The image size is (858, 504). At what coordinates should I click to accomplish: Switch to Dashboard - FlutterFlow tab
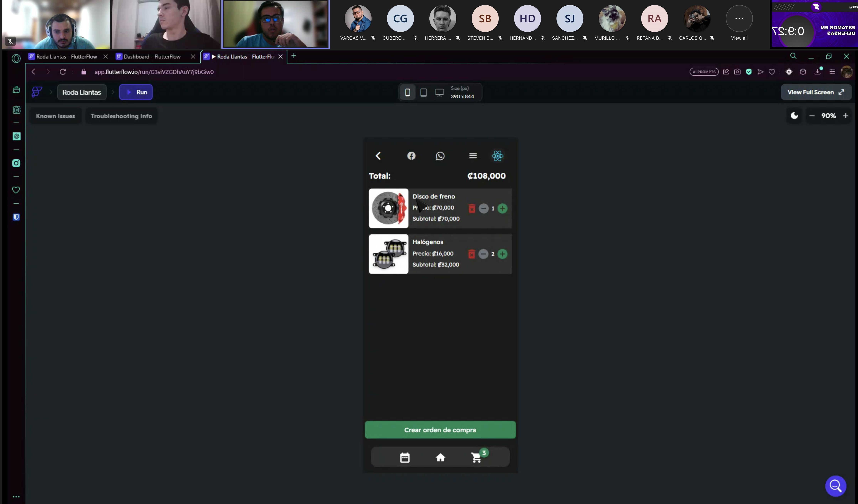pyautogui.click(x=152, y=56)
